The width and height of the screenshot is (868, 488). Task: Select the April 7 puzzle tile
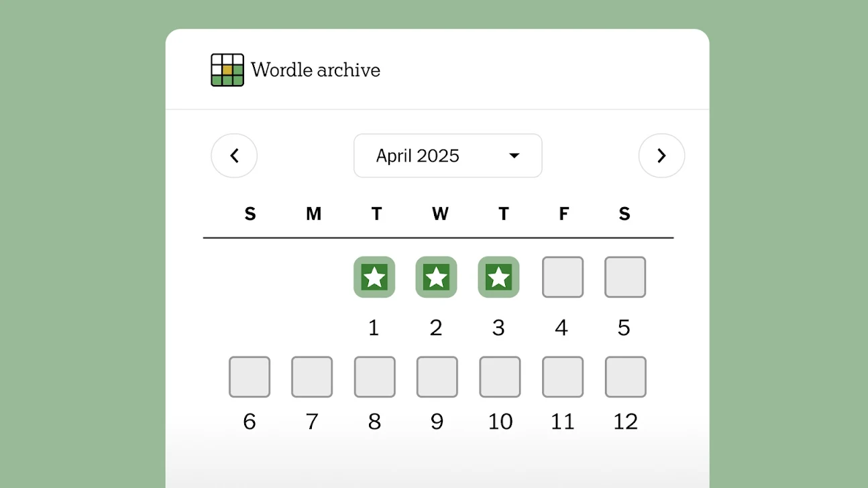click(x=312, y=377)
